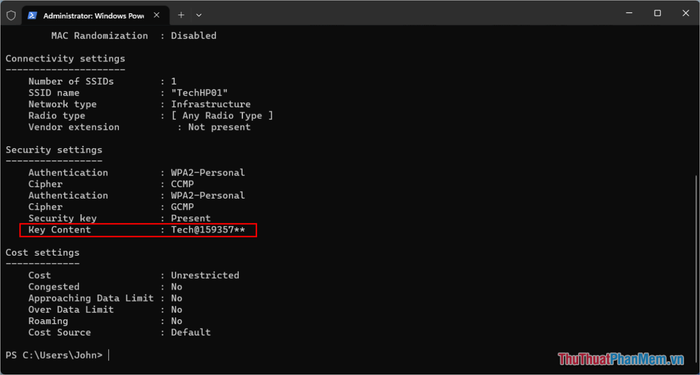This screenshot has width=700, height=375.
Task: Click the PowerShell icon on the tab
Action: click(x=32, y=15)
